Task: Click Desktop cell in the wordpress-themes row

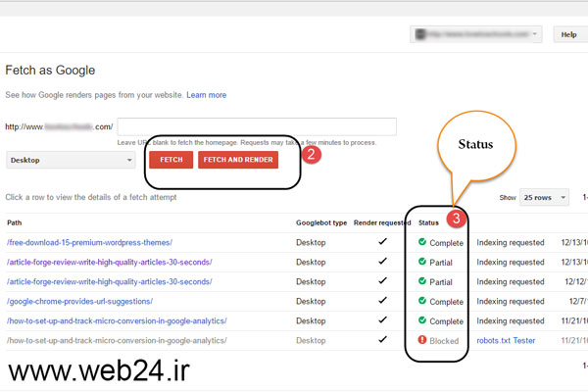Action: [x=311, y=243]
